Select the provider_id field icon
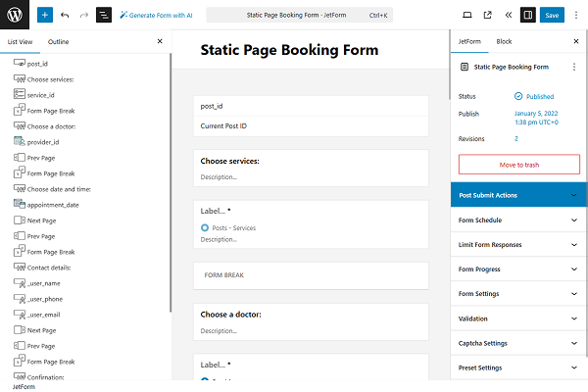Screen dimensions: 588x392 20,141
